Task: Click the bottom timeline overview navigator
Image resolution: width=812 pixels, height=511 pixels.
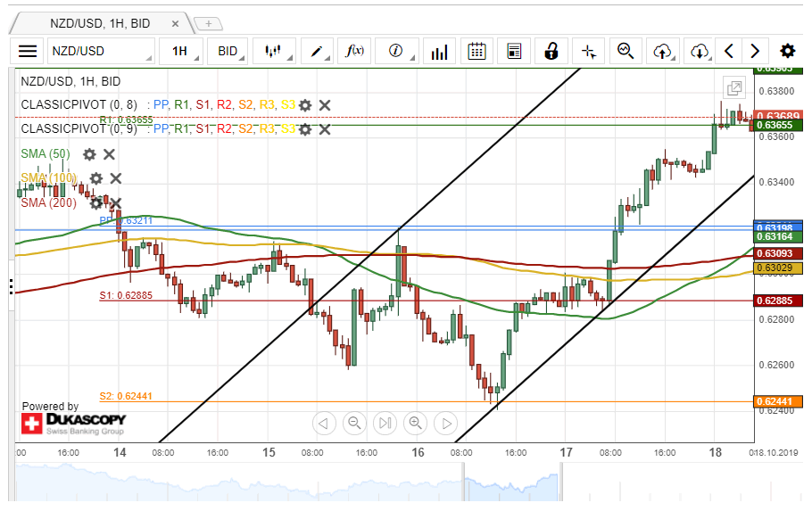Action: point(384,486)
